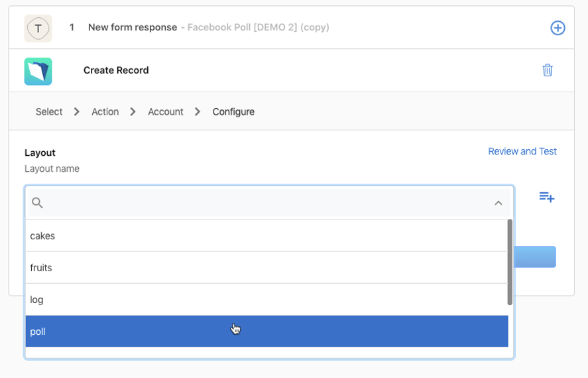Select the log layout option
The image size is (588, 378).
point(266,300)
